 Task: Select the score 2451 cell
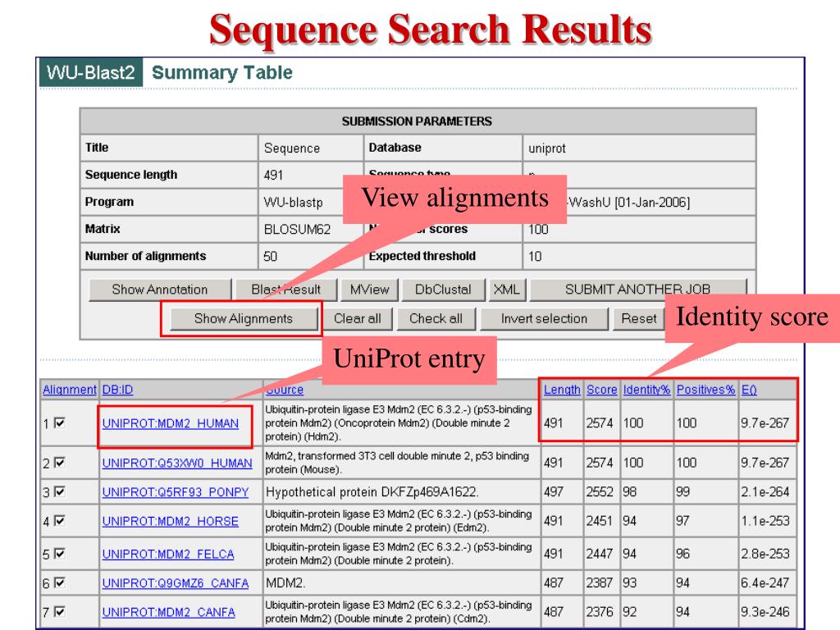[600, 521]
